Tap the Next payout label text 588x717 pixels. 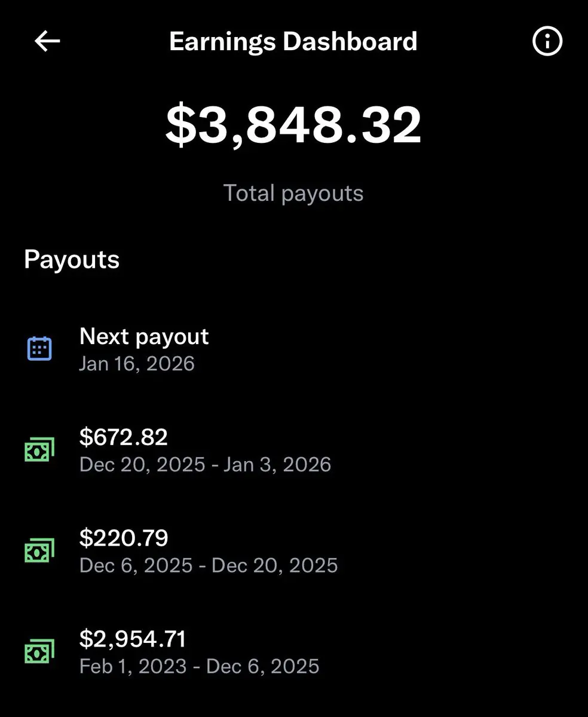[144, 337]
